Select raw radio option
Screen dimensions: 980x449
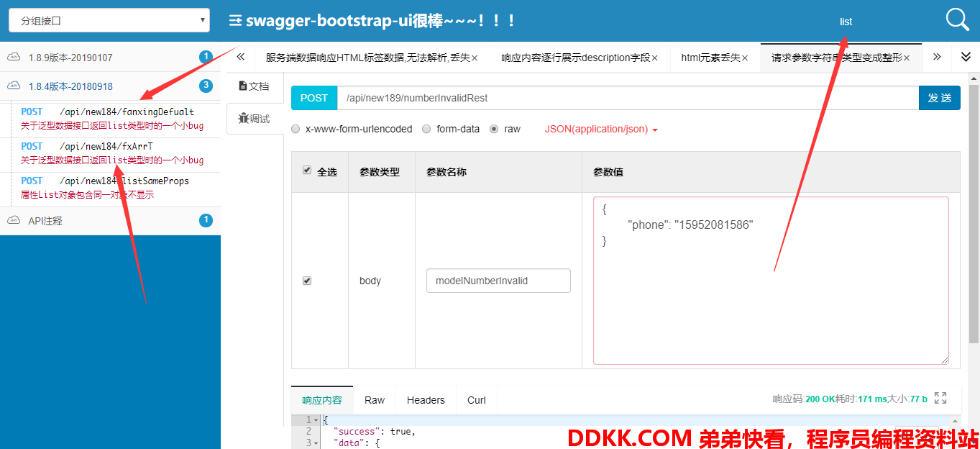(x=494, y=129)
